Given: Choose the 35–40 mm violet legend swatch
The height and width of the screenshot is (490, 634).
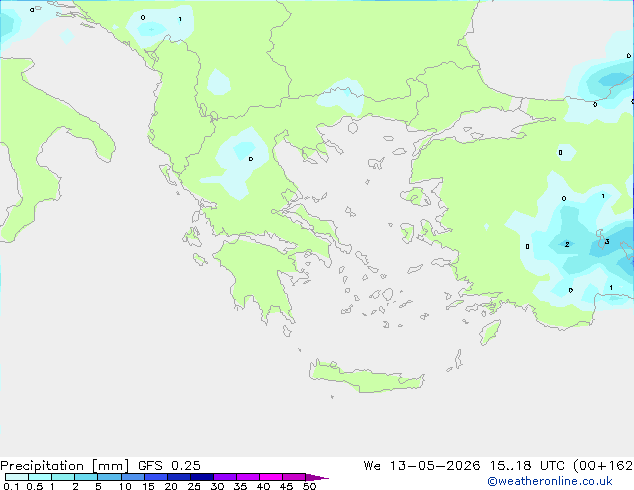Looking at the screenshot, I should point(247,477).
